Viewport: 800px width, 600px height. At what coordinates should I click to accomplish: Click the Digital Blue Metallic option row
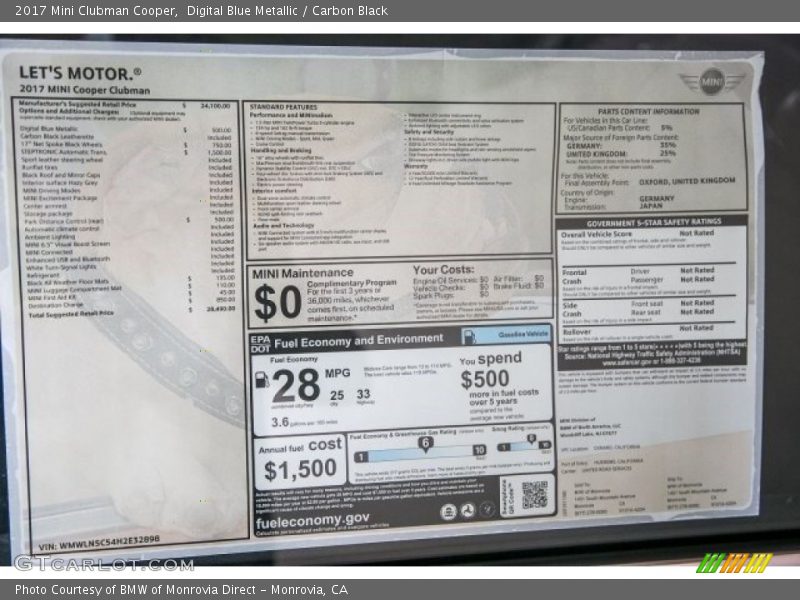[126, 129]
